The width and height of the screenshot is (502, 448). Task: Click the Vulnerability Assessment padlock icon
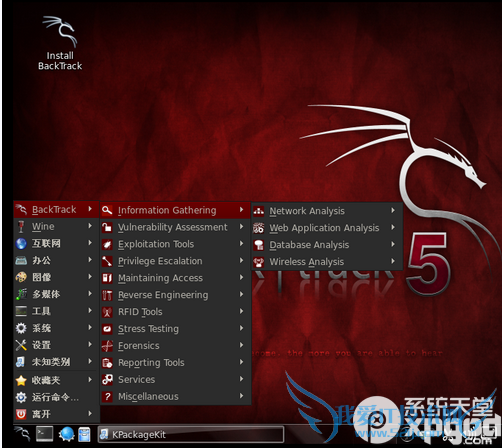click(107, 227)
